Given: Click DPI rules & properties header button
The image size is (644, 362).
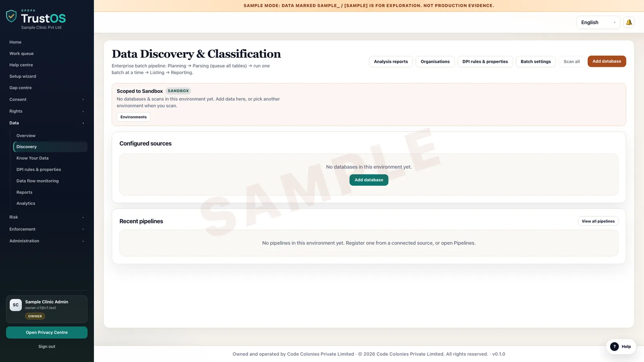Looking at the screenshot, I should click(485, 62).
